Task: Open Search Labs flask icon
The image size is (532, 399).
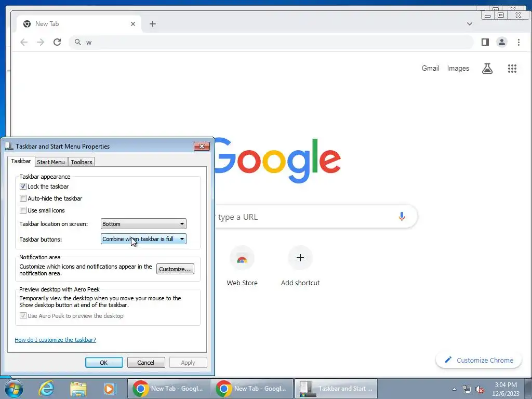Action: click(x=487, y=69)
